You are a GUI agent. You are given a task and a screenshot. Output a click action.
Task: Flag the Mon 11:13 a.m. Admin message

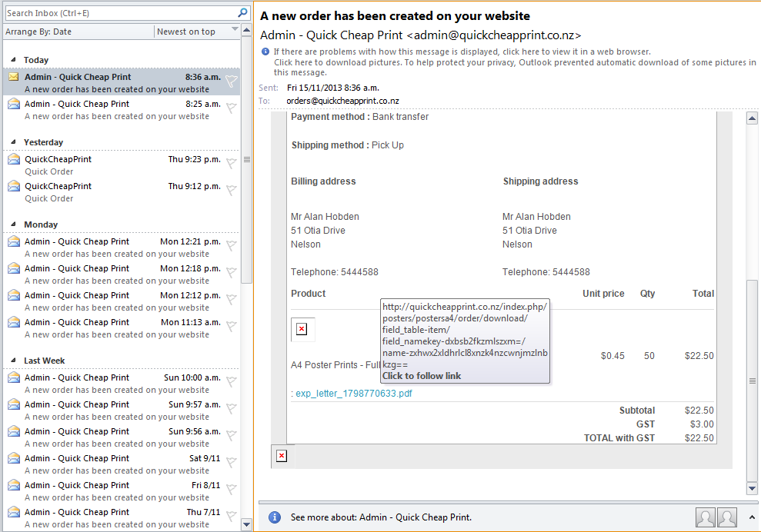click(x=232, y=327)
